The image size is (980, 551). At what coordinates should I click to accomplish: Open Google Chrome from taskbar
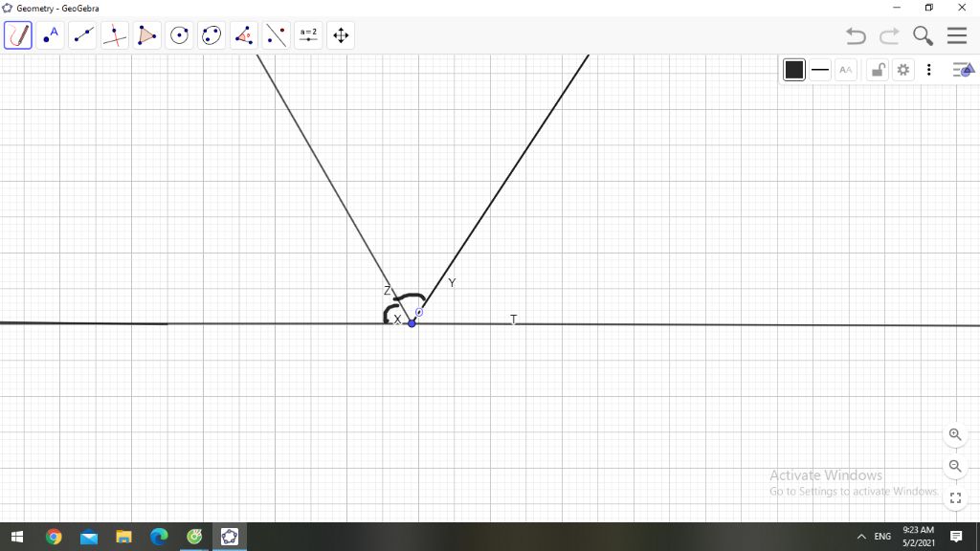tap(54, 537)
